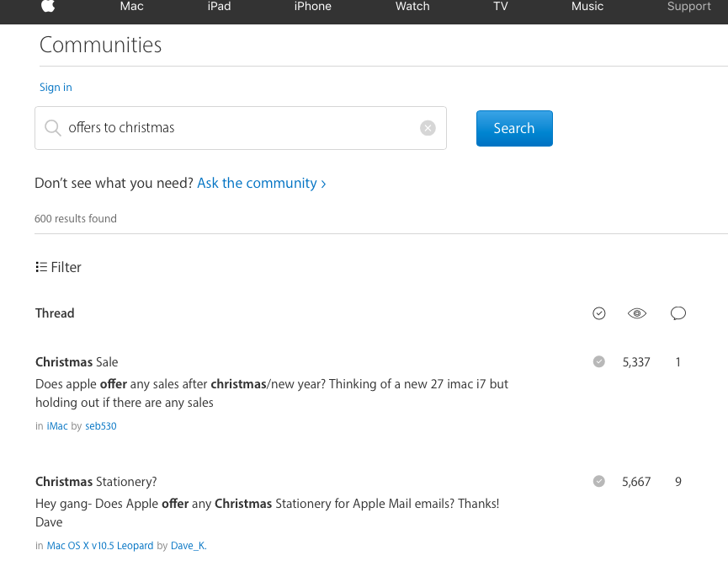Click the replies speech bubble column icon

click(x=678, y=313)
